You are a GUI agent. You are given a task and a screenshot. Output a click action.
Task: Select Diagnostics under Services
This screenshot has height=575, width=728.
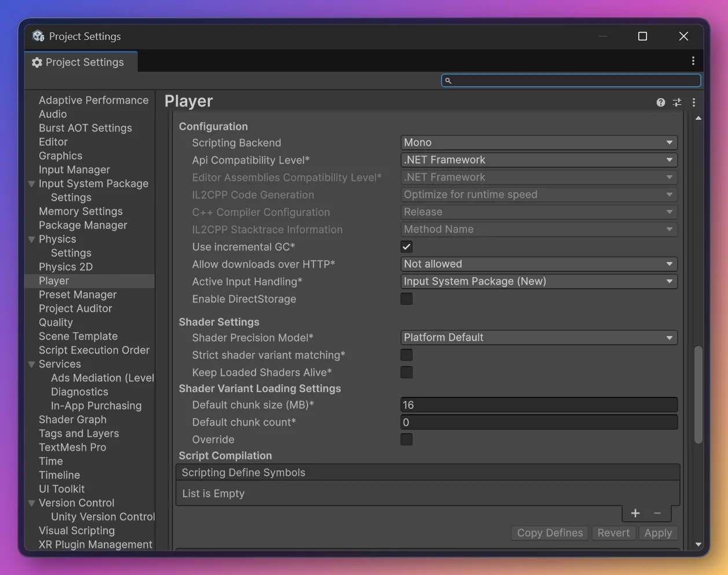tap(79, 392)
